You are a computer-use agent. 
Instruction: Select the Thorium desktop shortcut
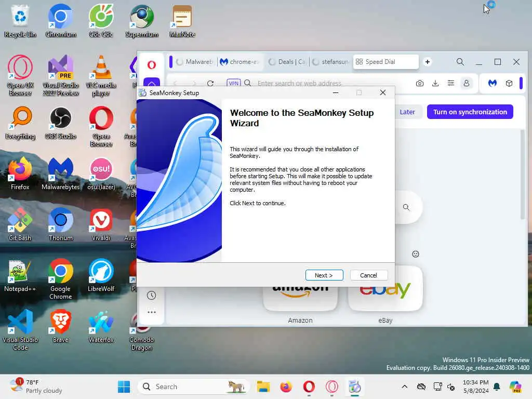(x=61, y=224)
